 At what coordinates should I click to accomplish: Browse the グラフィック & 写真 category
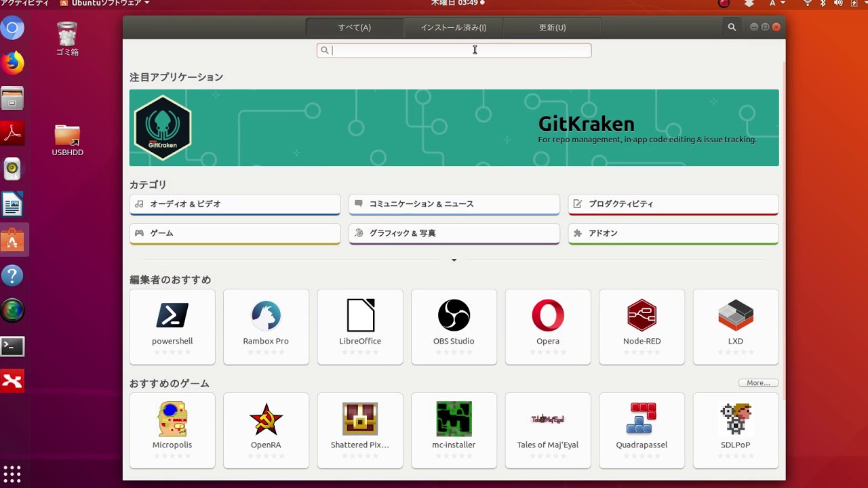click(454, 233)
